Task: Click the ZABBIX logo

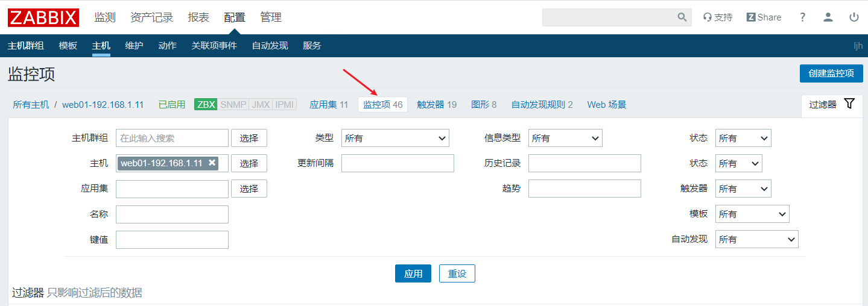Action: coord(43,17)
